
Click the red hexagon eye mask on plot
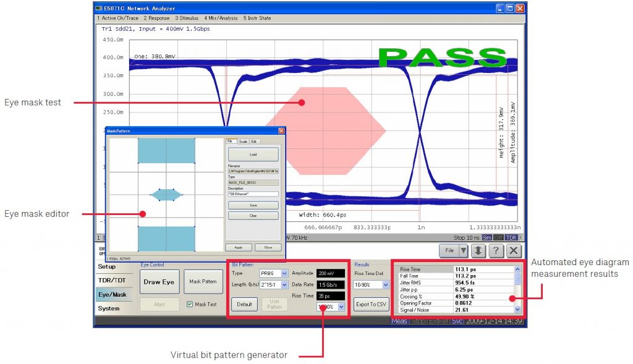tap(328, 129)
